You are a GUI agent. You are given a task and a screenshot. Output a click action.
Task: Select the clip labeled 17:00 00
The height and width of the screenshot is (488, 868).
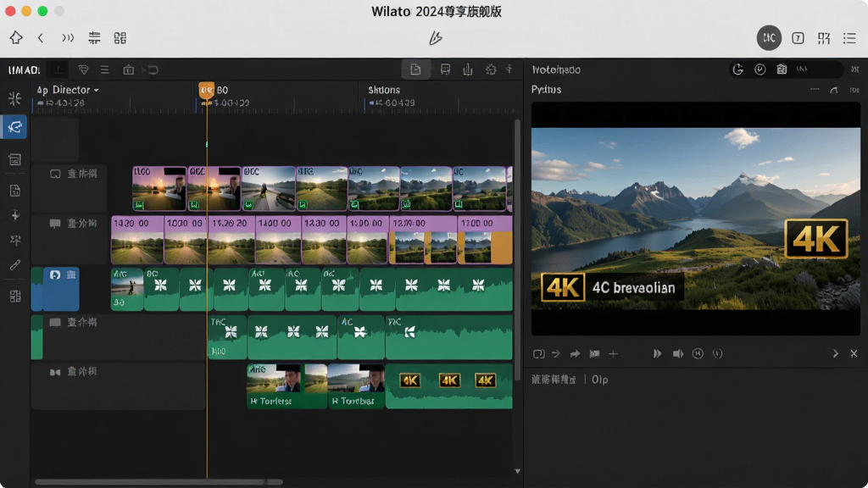tap(484, 240)
